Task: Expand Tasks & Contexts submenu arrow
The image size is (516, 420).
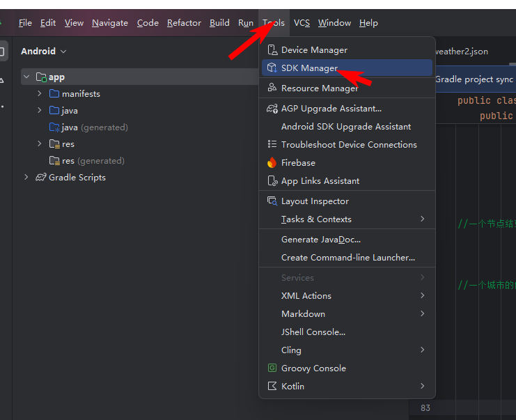Action: point(423,219)
